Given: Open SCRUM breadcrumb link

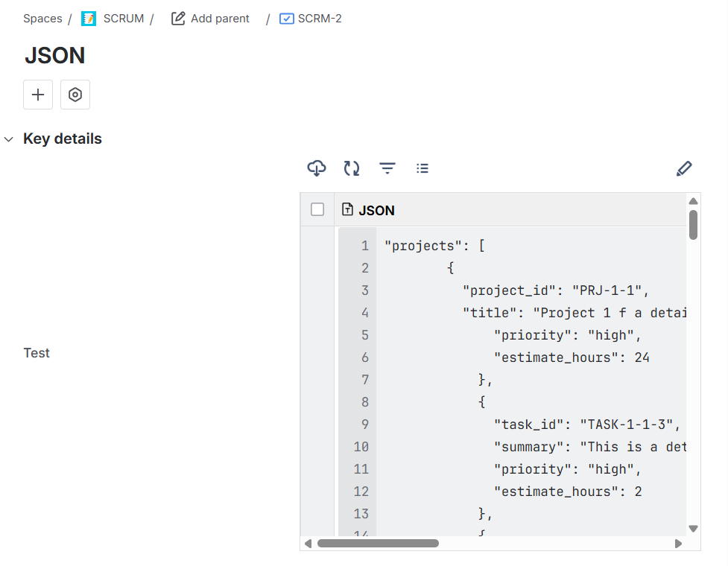Looking at the screenshot, I should click(124, 19).
